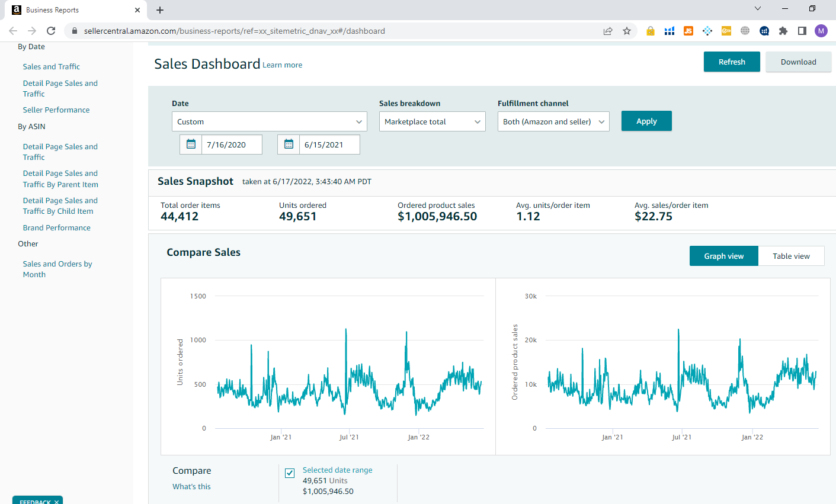Open a new browser tab
This screenshot has width=836, height=504.
point(160,10)
